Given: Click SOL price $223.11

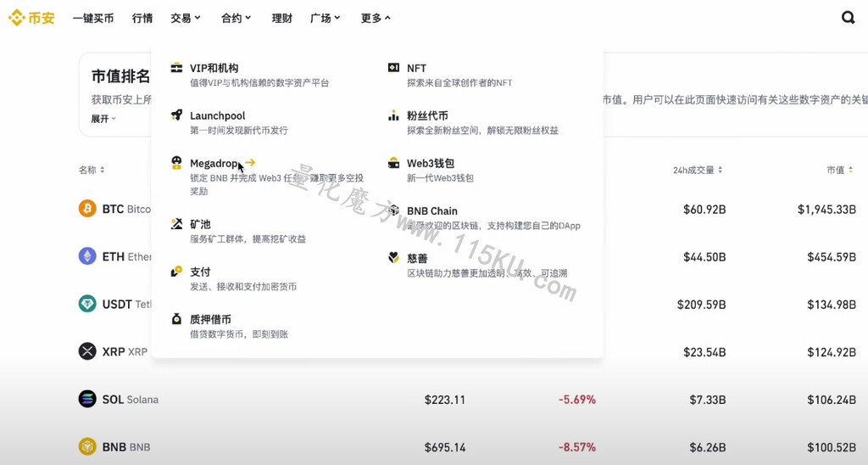Looking at the screenshot, I should click(444, 400).
